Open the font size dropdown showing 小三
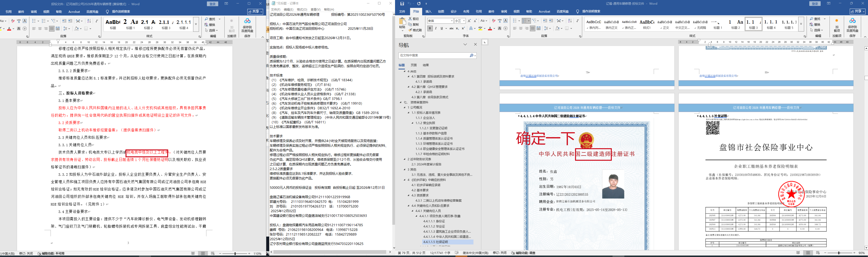868x257 pixels. (464, 21)
